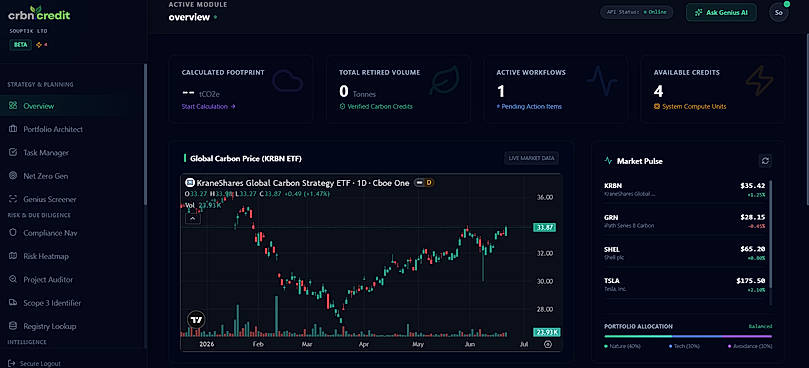809x368 pixels.
Task: Click the cloud icon in Calculated Footprint card
Action: 287,81
